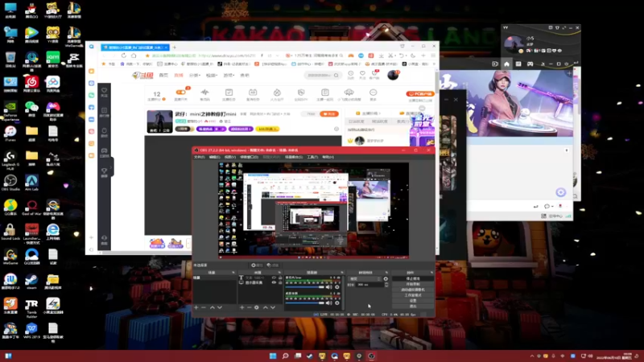Open the Douyu user avatar in header
The width and height of the screenshot is (644, 362).
pos(393,75)
